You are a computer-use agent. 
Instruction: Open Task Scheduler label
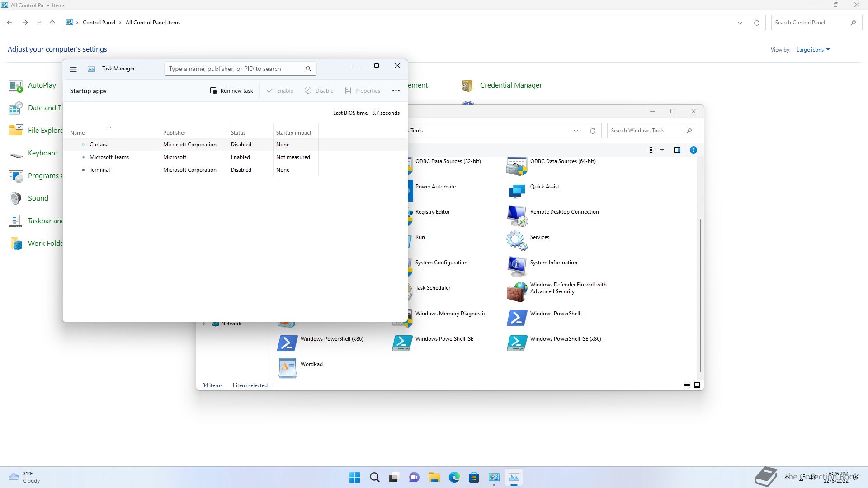pos(433,288)
